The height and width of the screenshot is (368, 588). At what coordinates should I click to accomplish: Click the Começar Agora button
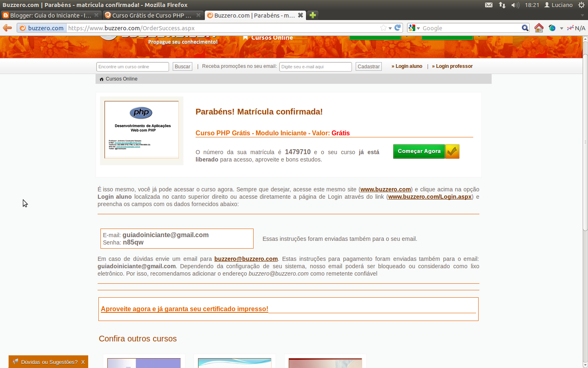click(419, 151)
